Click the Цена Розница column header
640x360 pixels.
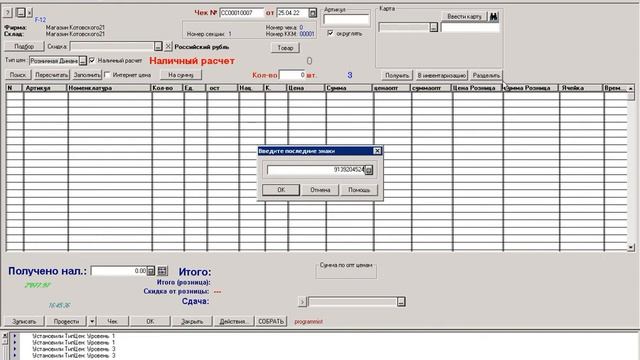click(x=478, y=88)
